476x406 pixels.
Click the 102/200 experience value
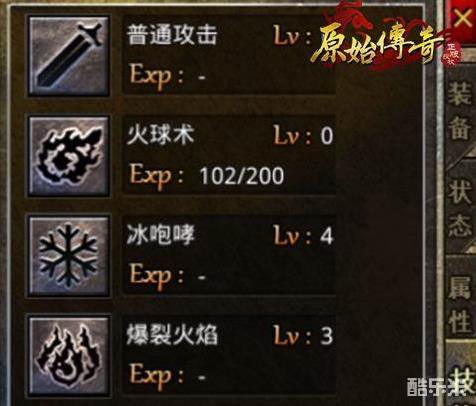241,176
